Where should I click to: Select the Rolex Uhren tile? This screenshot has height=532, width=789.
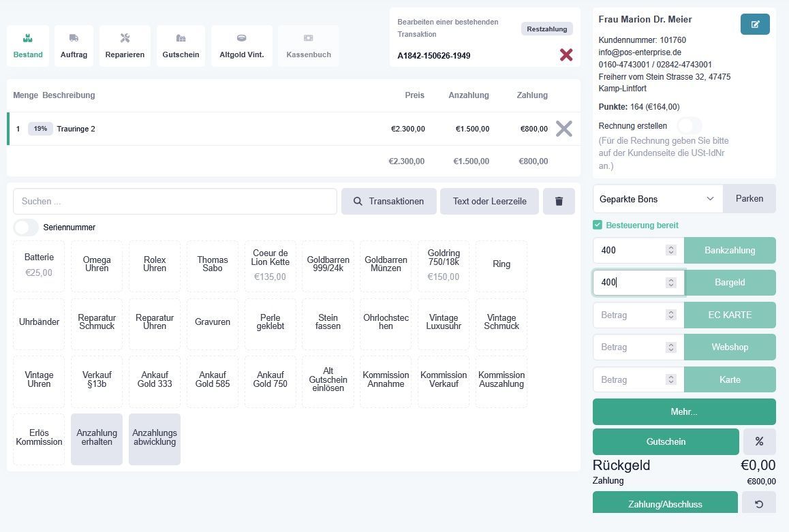click(155, 266)
